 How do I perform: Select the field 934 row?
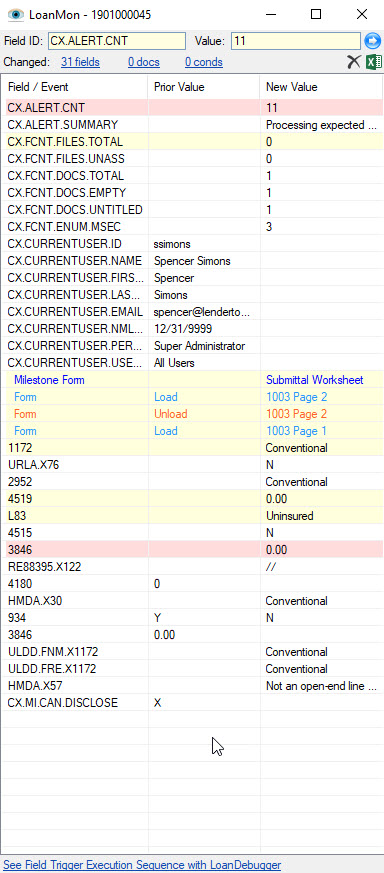[192, 618]
